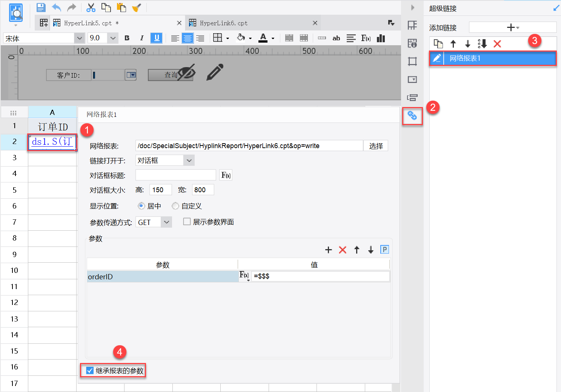
Task: Use the format painter brush icon
Action: click(x=136, y=7)
